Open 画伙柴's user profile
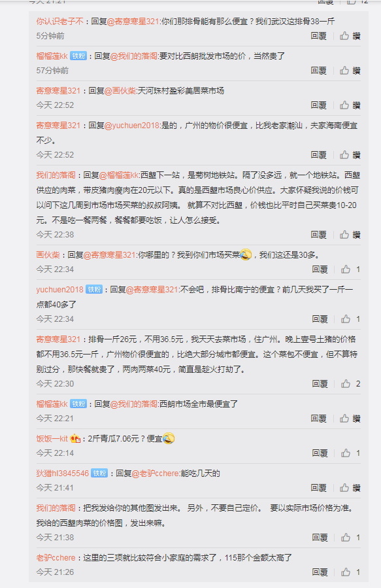The image size is (381, 588). (48, 255)
